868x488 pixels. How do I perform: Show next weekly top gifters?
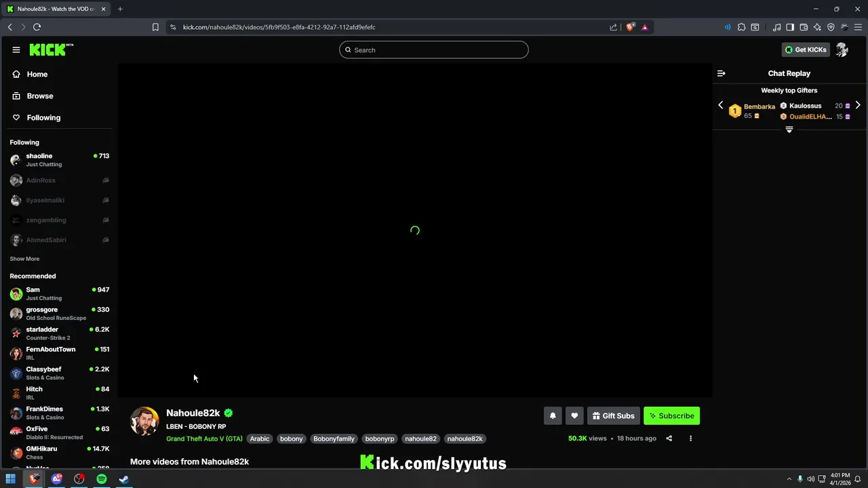tap(858, 105)
